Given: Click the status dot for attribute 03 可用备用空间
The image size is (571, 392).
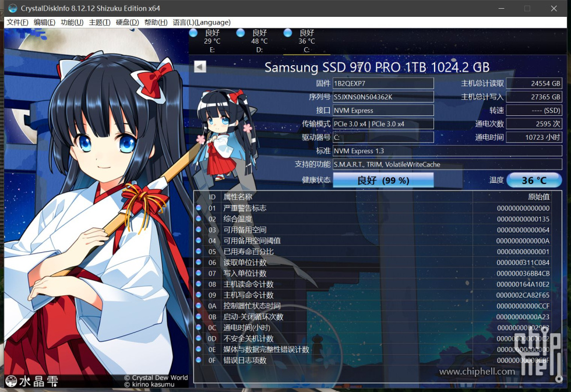Looking at the screenshot, I should click(199, 229).
